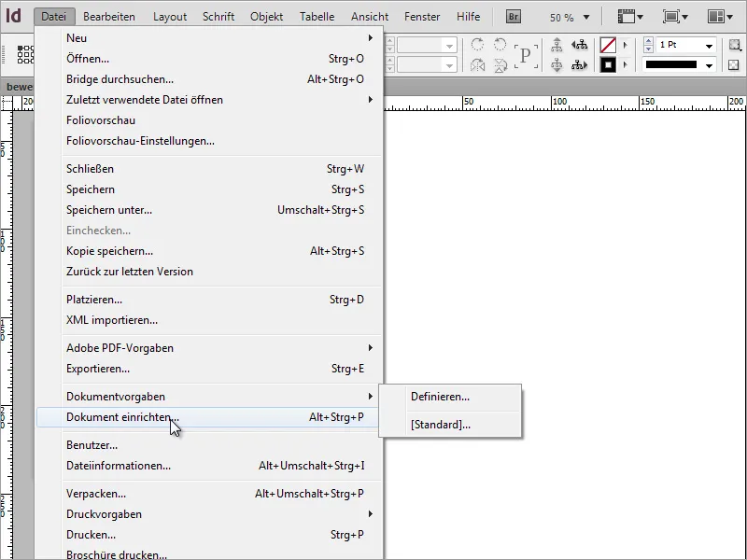Expand Adobe PDF-Vorgaben submenu
The height and width of the screenshot is (560, 747).
coord(208,348)
